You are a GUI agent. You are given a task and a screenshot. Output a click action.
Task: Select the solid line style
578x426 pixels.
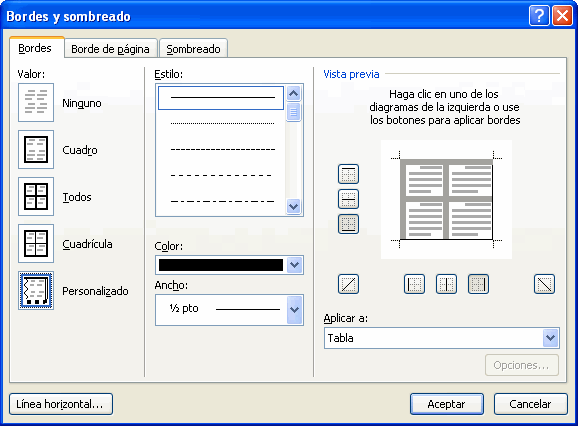click(x=221, y=98)
